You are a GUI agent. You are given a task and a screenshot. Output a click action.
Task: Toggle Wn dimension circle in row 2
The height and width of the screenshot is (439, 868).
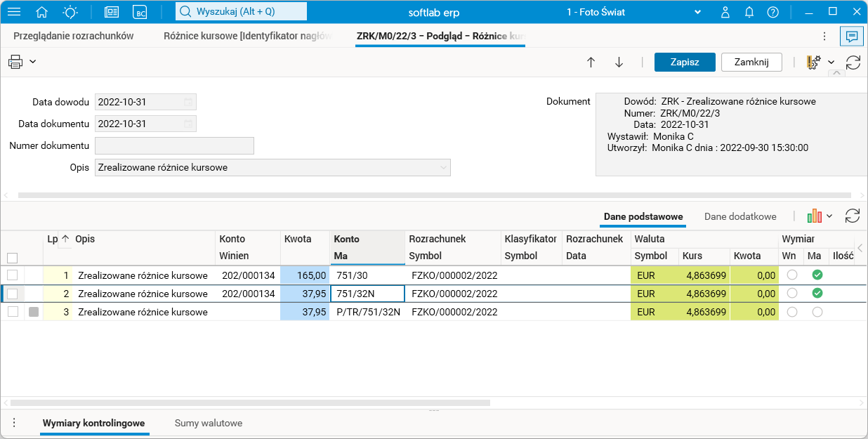point(792,294)
